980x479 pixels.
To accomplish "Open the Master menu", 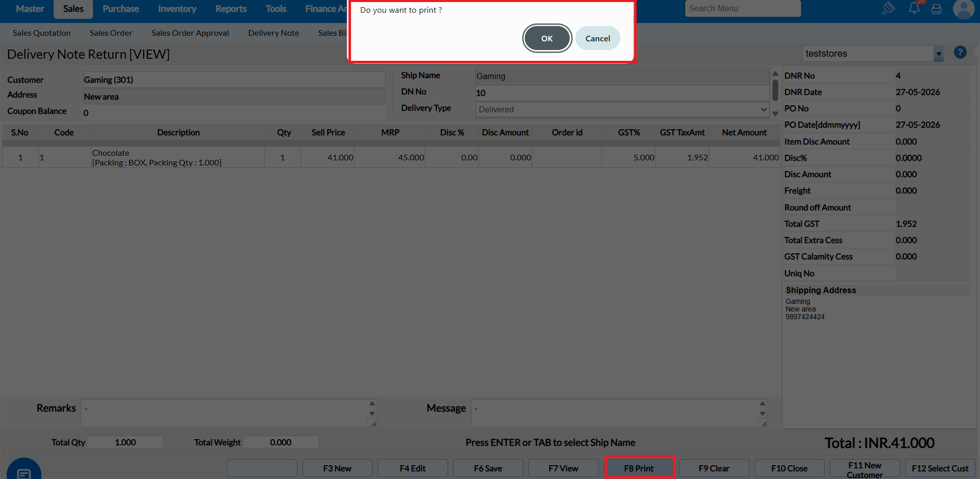I will tap(30, 9).
